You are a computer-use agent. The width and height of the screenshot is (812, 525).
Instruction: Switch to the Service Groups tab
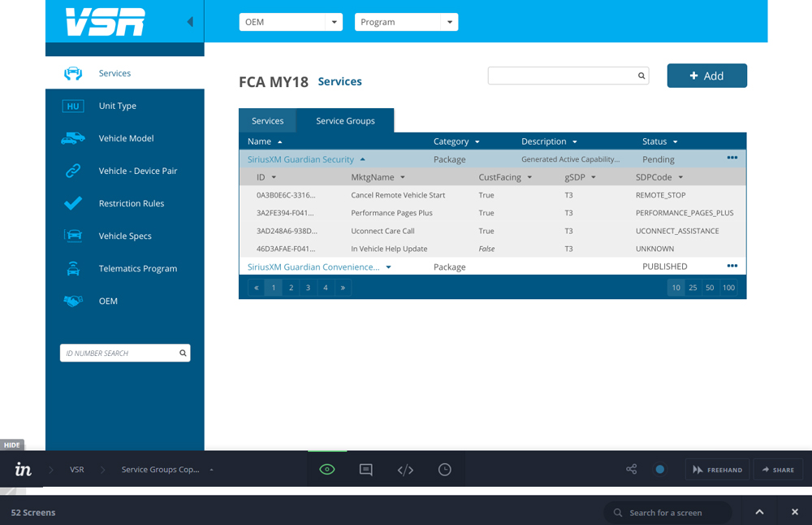pyautogui.click(x=345, y=121)
